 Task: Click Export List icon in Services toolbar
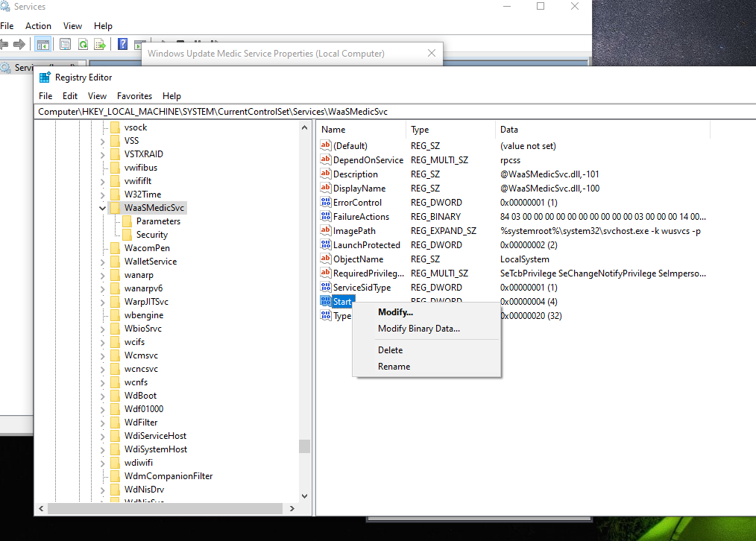tap(100, 45)
